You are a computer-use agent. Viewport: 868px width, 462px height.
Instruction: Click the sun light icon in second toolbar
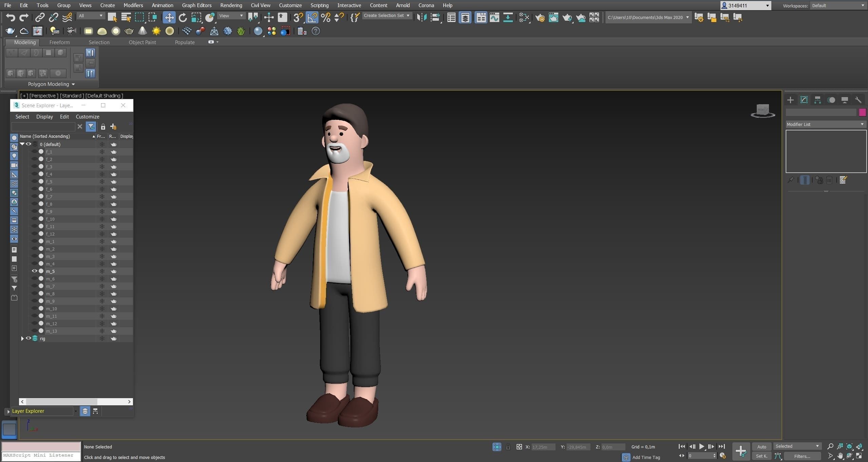click(x=156, y=31)
